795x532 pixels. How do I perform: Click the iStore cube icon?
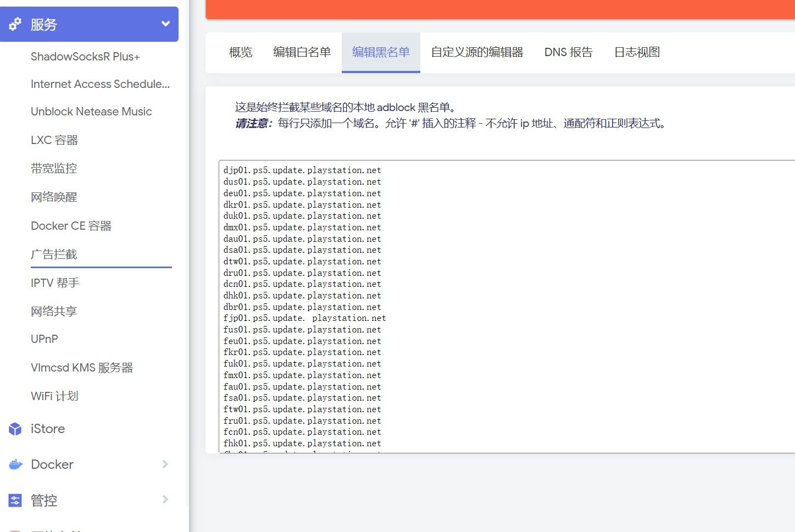pyautogui.click(x=15, y=429)
